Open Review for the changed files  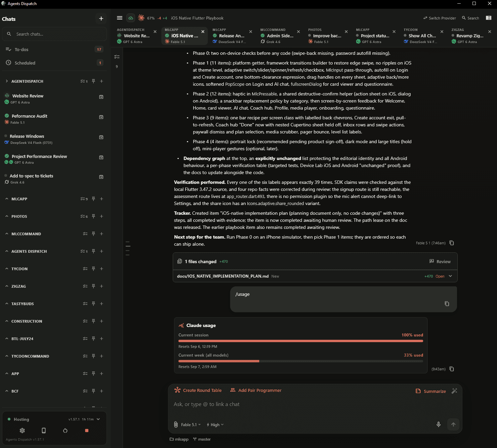coord(440,261)
